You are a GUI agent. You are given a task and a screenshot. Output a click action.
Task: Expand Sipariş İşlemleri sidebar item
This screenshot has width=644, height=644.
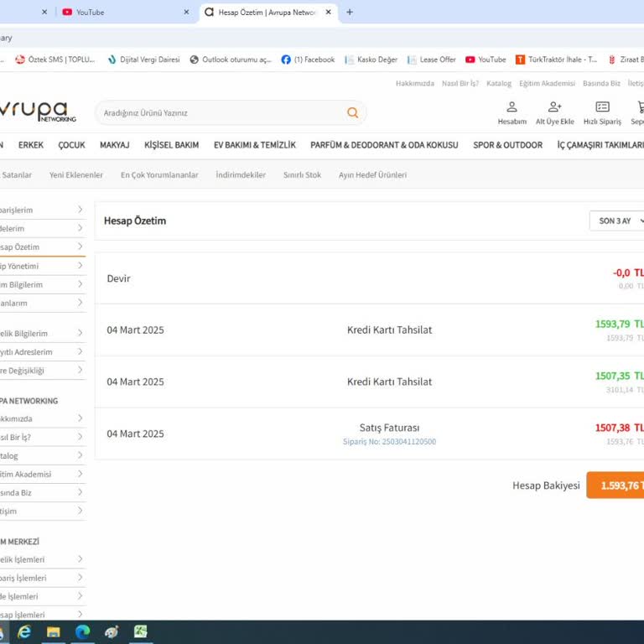point(80,578)
